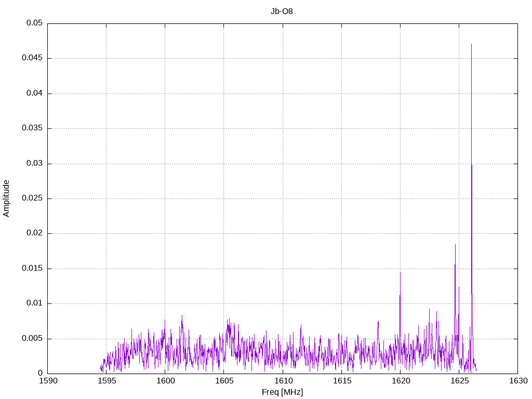Click the y-axis tick value 0.02
The image size is (532, 399).
[35, 233]
